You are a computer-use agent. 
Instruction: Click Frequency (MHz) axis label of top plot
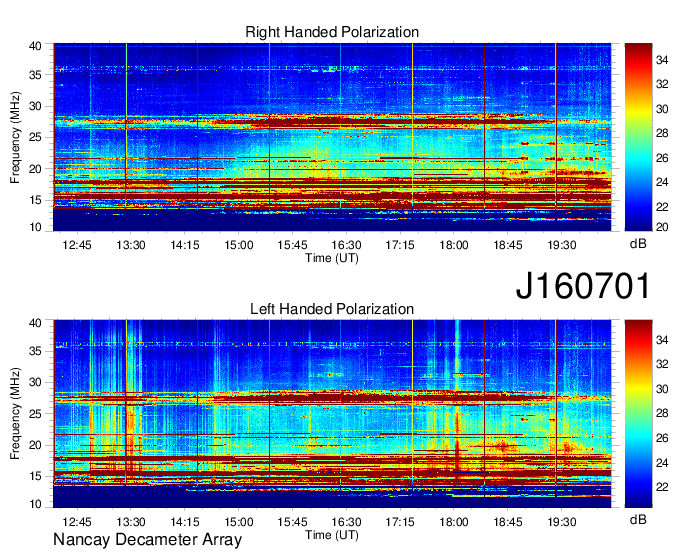click(x=15, y=137)
